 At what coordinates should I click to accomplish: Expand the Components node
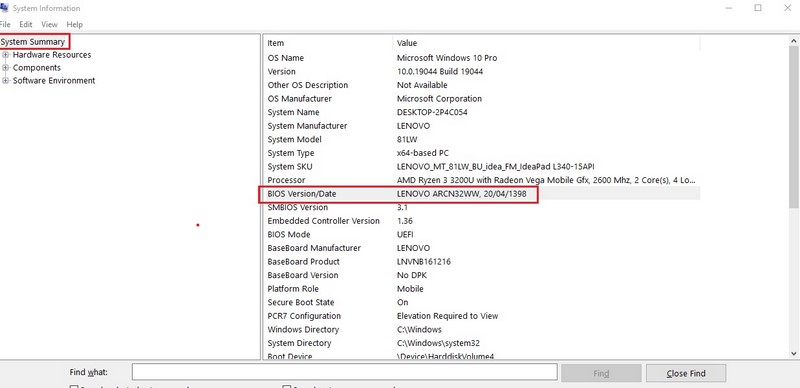point(6,67)
